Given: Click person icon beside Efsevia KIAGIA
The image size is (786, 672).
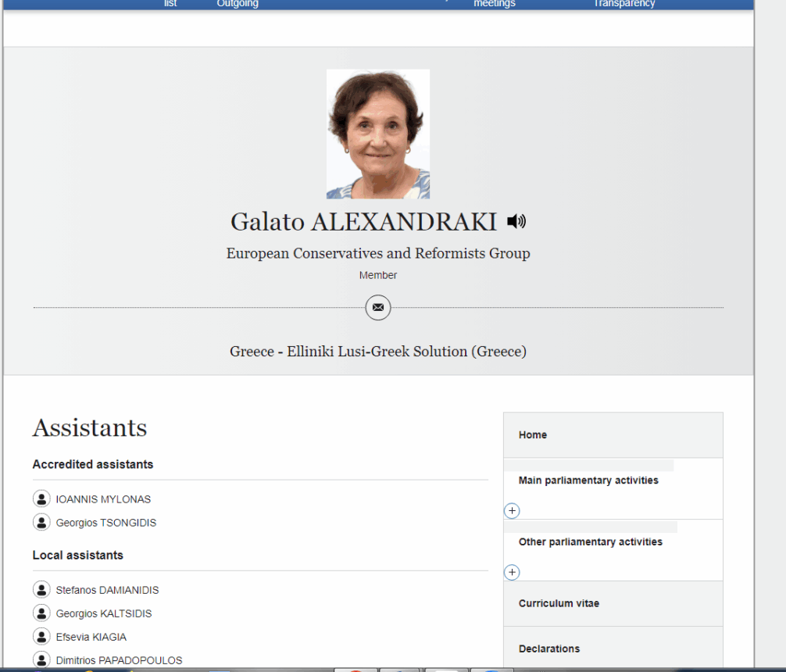Looking at the screenshot, I should (41, 636).
